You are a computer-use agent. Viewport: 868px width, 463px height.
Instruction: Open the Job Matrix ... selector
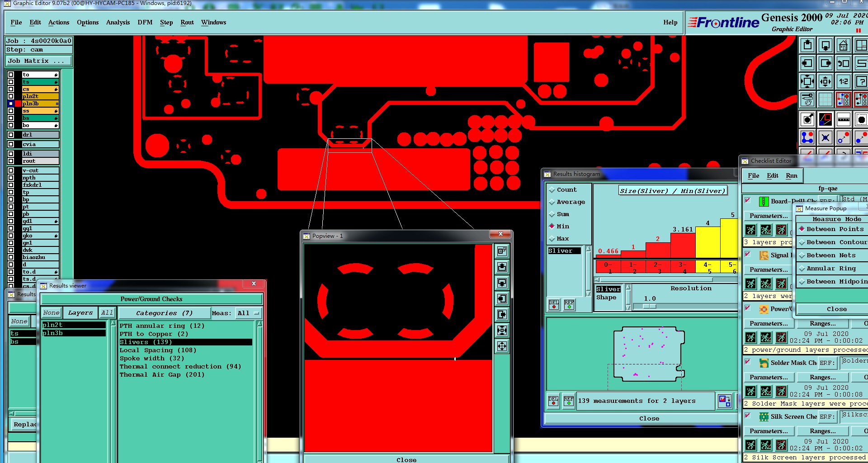click(38, 61)
